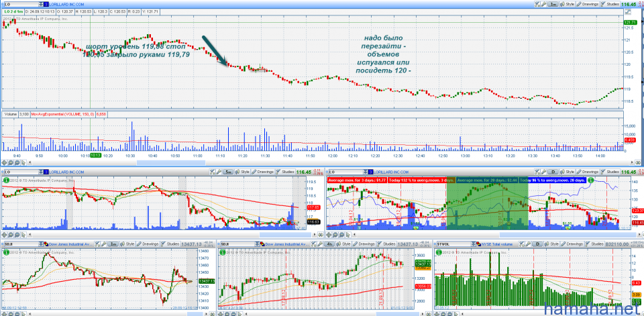Open symbol dropdown in middle-left LO chart

coord(41,172)
